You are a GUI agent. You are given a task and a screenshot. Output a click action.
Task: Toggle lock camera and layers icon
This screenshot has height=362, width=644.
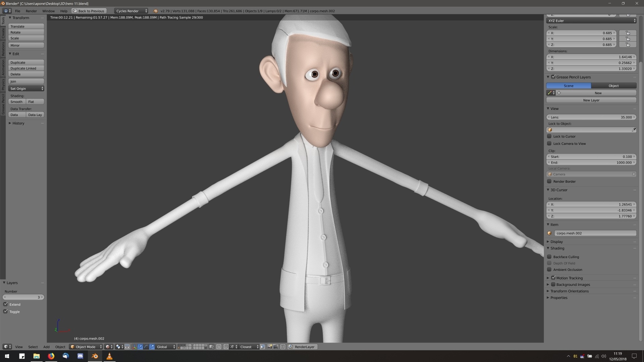click(x=212, y=347)
